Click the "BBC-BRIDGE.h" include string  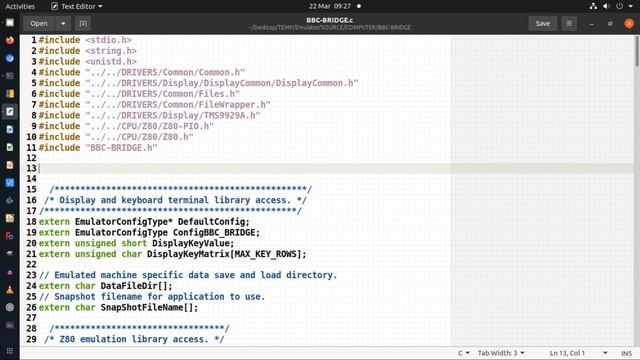(121, 147)
